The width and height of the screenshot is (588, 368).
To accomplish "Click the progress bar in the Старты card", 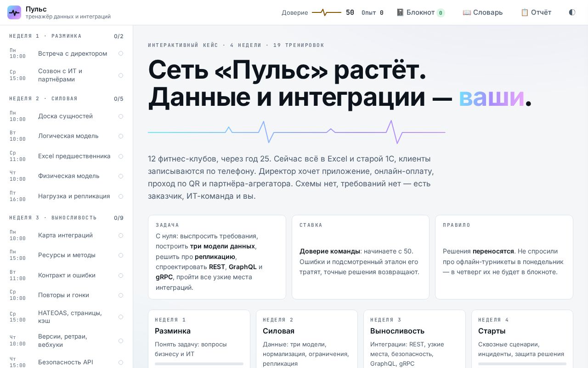I will (x=522, y=364).
